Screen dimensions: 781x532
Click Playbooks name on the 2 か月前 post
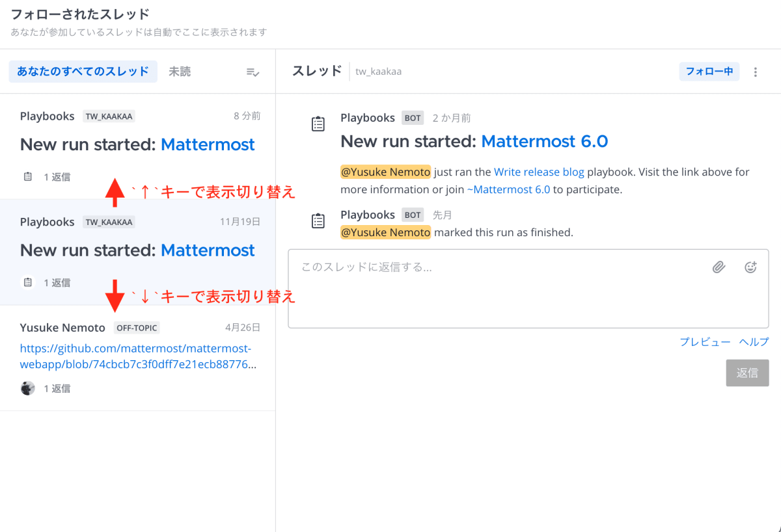[368, 118]
